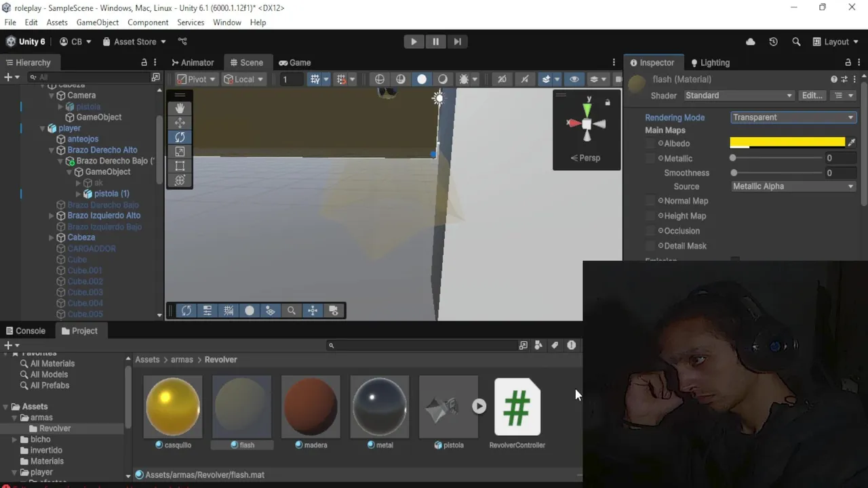
Task: Switch to the Game tab
Action: click(294, 62)
